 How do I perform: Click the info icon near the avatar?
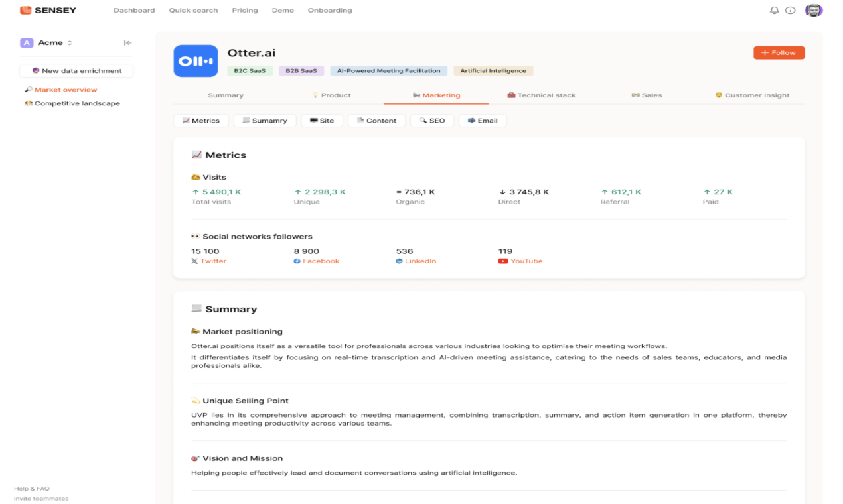pyautogui.click(x=790, y=10)
